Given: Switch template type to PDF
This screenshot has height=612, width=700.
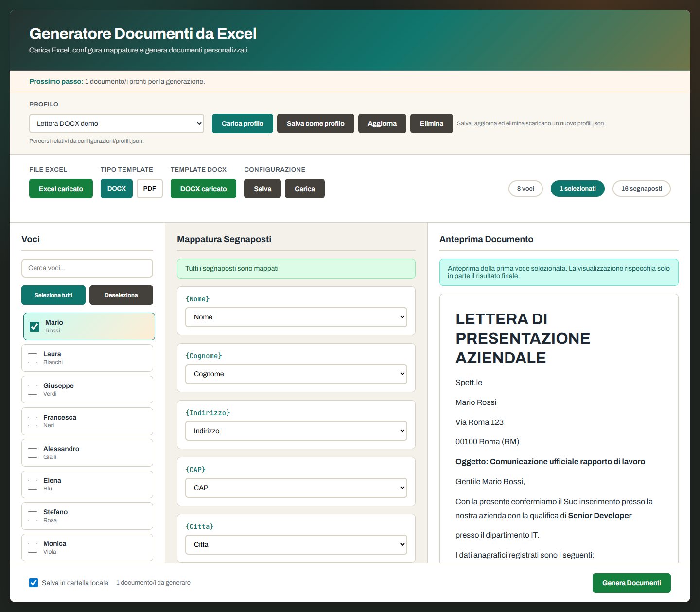Looking at the screenshot, I should click(x=150, y=189).
